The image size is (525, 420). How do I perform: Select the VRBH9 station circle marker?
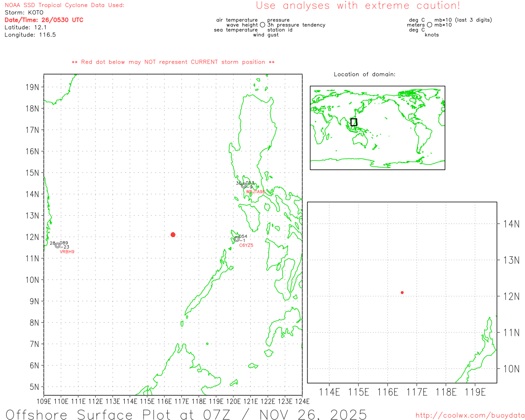click(x=57, y=245)
